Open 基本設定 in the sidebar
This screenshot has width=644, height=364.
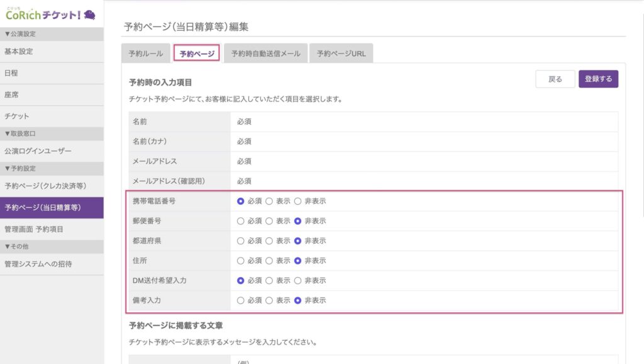pos(19,52)
